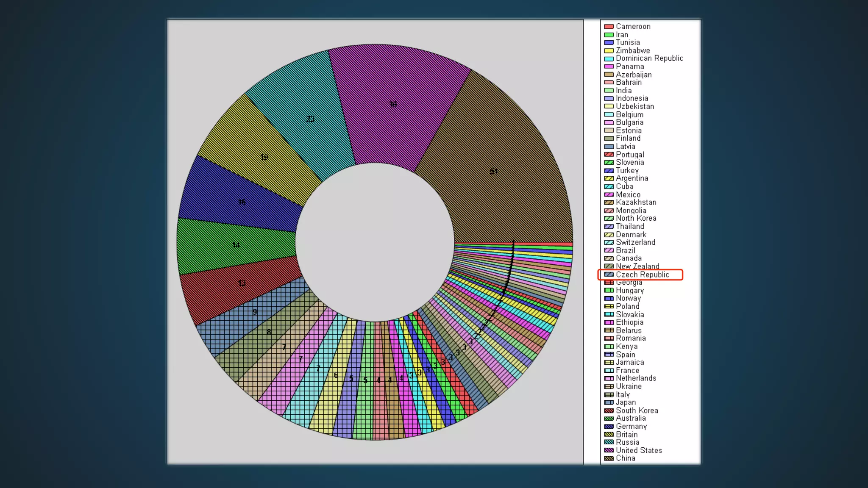Click the blue Germany slice labeled 16
The height and width of the screenshot is (488, 868).
tap(242, 202)
